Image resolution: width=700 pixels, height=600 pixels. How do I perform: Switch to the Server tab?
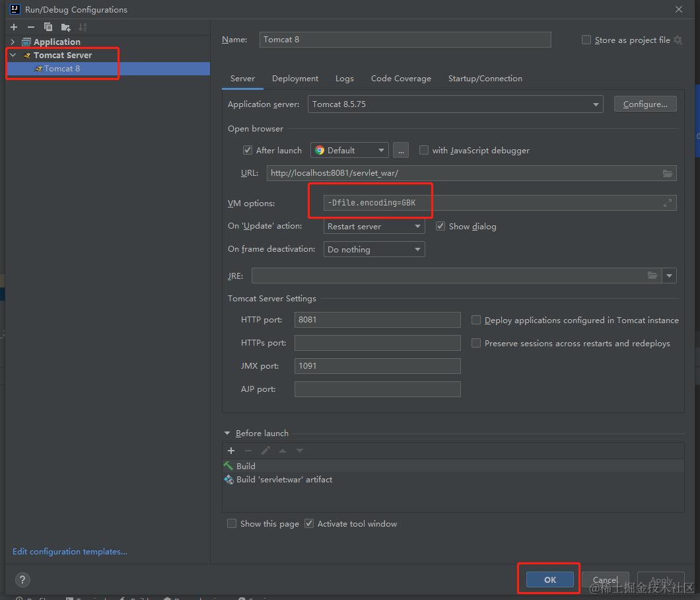point(242,79)
